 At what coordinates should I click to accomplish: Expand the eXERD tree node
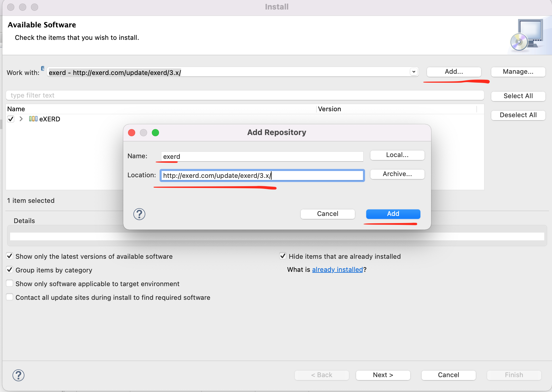point(21,119)
